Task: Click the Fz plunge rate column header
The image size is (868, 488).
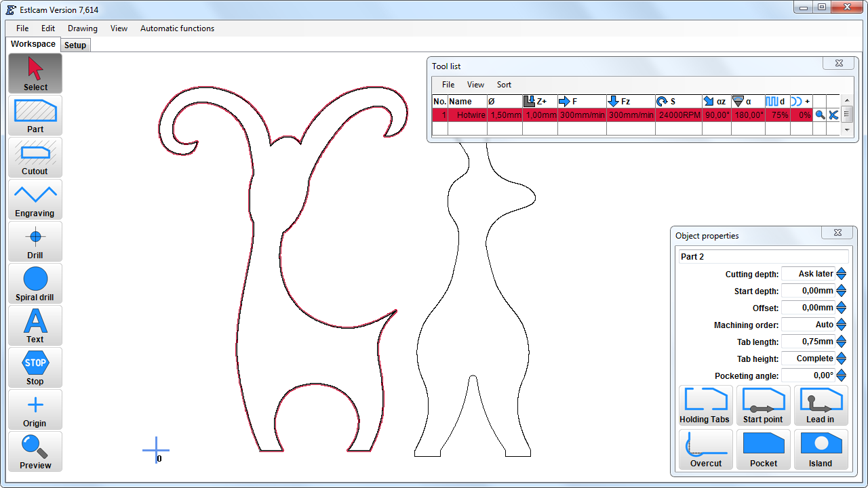Action: click(631, 102)
